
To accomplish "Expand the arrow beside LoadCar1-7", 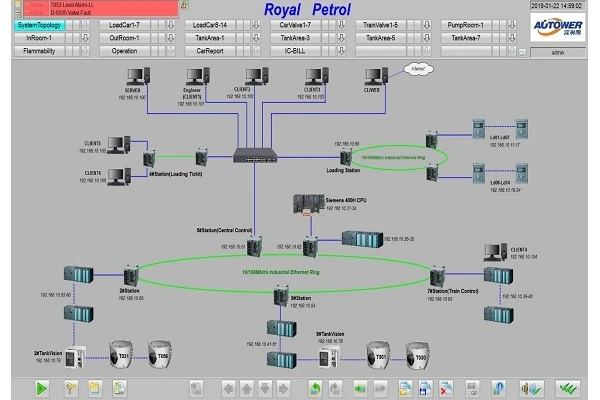I will [171, 25].
